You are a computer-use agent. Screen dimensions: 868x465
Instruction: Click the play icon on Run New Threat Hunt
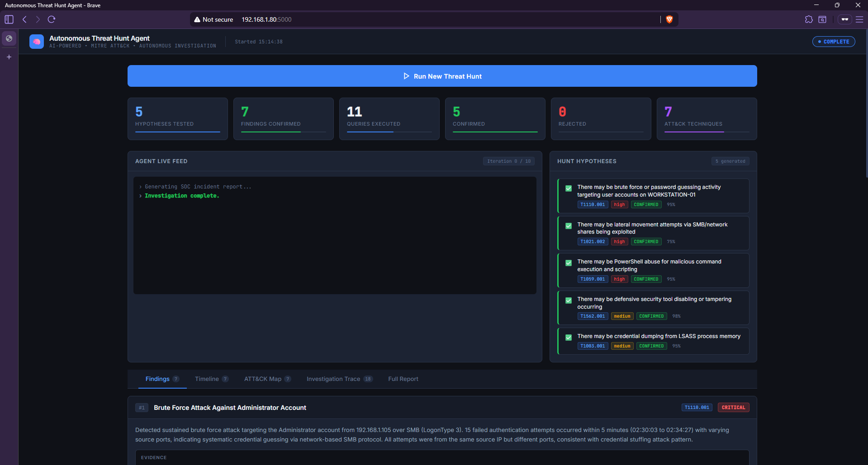(x=406, y=76)
